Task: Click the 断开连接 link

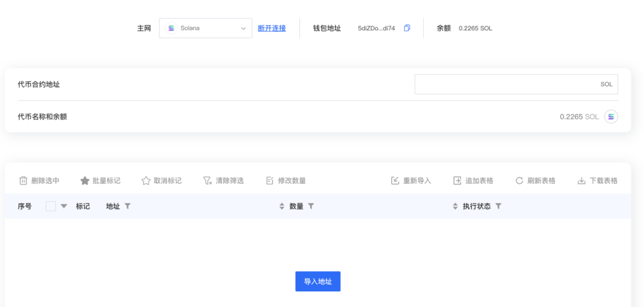Action: [272, 28]
